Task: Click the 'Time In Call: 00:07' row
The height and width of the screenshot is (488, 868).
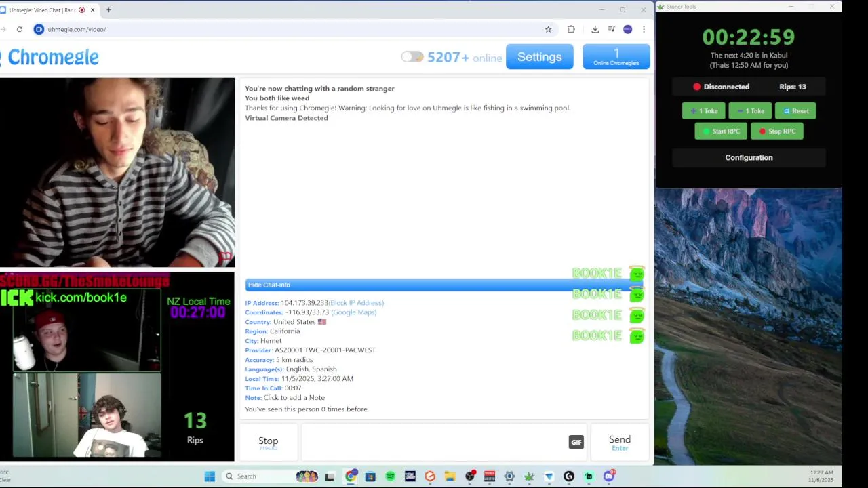Action: pos(273,388)
